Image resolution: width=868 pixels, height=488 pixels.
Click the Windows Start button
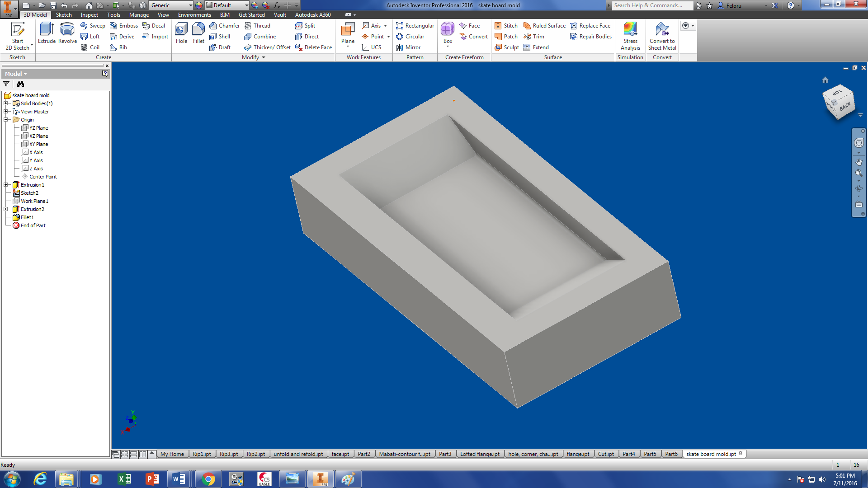[12, 479]
